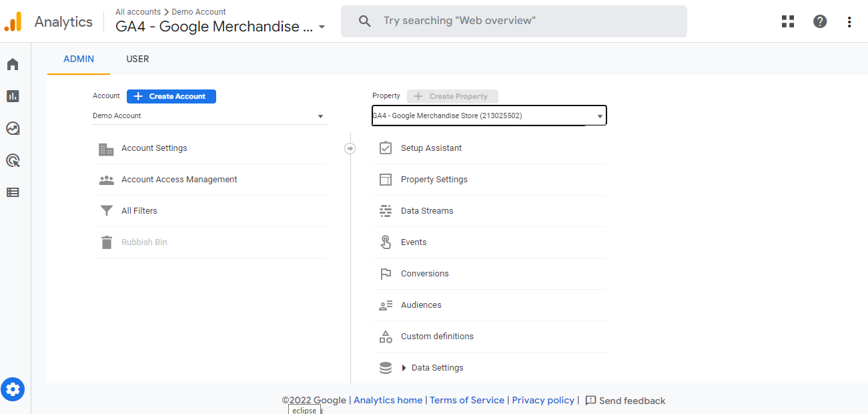Select the ADMIN tab
The height and width of the screenshot is (414, 868).
(79, 59)
